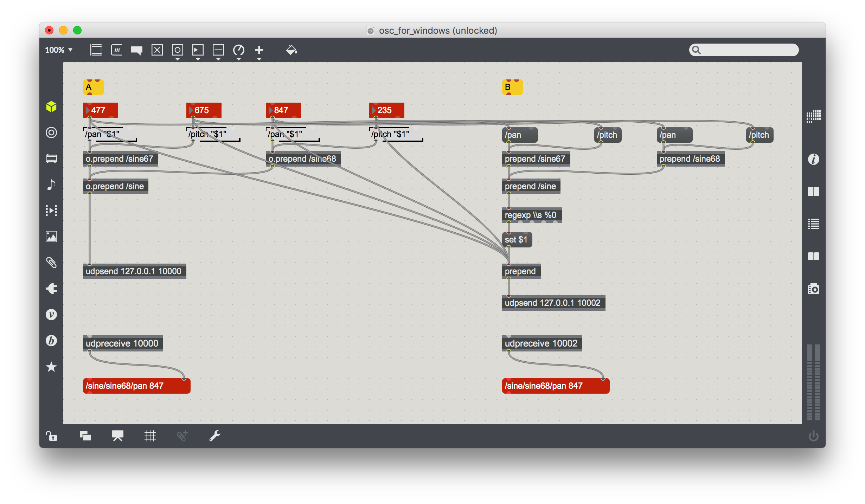Screen dimensions: 865x504
Task: Toggle presentation mode icon
Action: [118, 436]
